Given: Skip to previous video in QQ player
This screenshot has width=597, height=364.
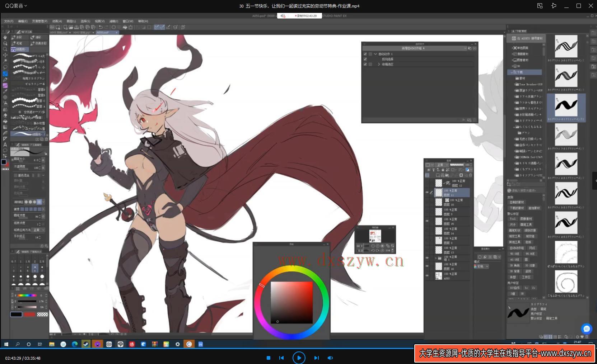Looking at the screenshot, I should coord(281,358).
